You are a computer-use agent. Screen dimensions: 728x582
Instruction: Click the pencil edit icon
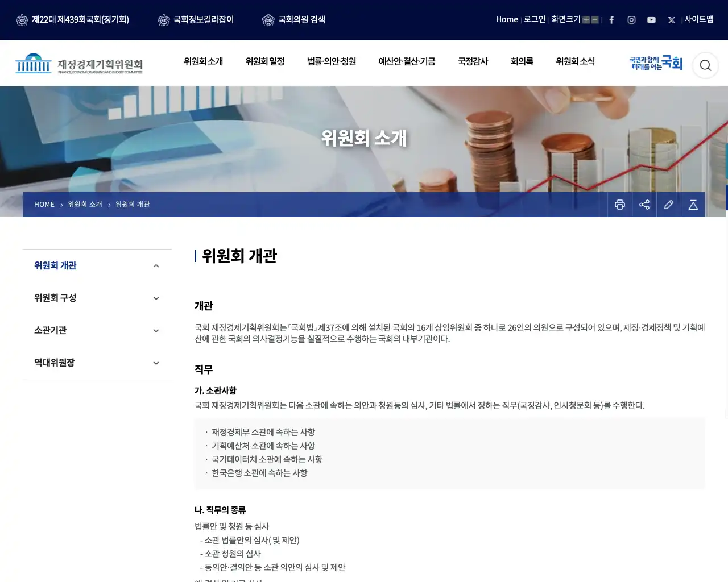pos(669,205)
